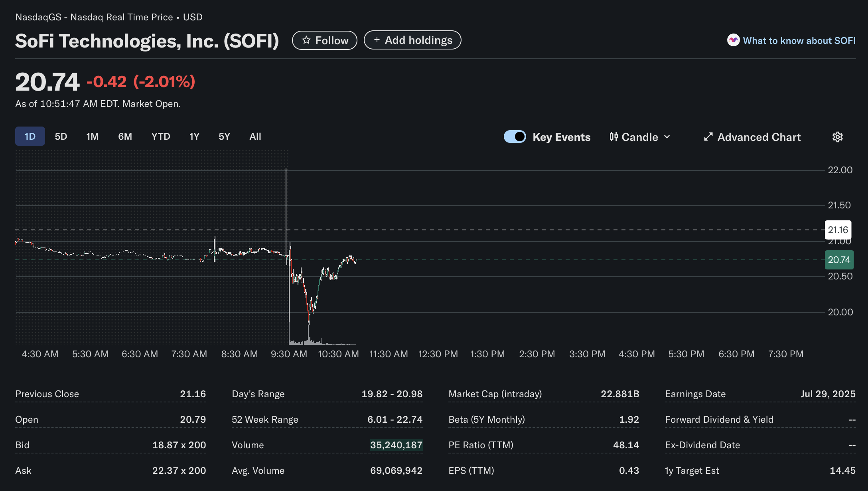868x491 pixels.
Task: Click the Advanced Chart expand arrow icon
Action: click(x=708, y=137)
